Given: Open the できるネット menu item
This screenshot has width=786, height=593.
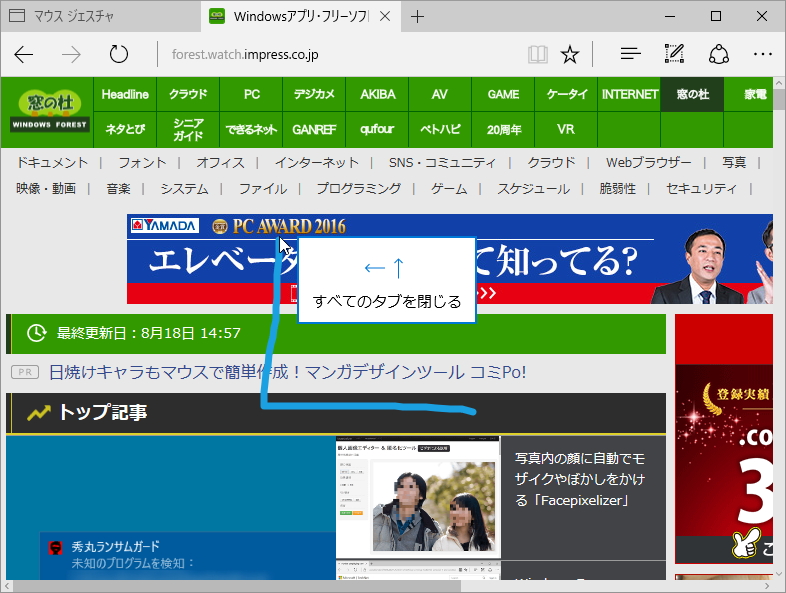Looking at the screenshot, I should (x=251, y=129).
